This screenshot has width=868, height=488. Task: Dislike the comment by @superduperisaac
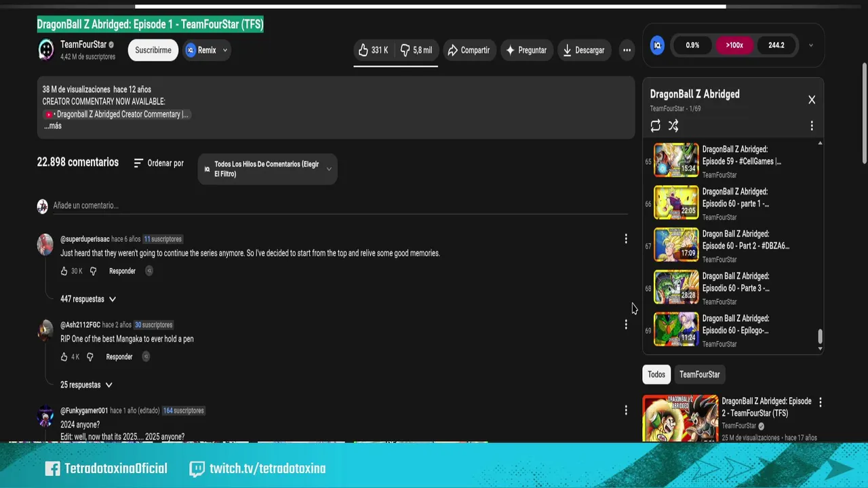click(94, 271)
